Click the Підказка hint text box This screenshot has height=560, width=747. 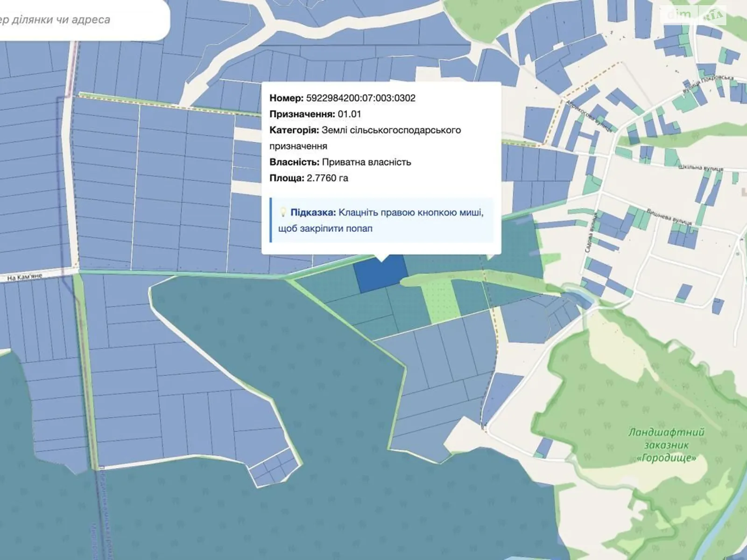[x=382, y=220]
